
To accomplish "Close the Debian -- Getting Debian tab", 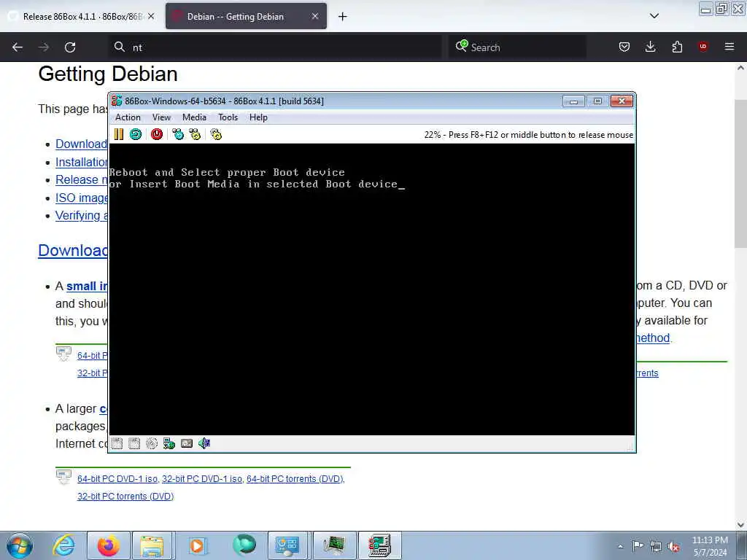I will click(315, 16).
